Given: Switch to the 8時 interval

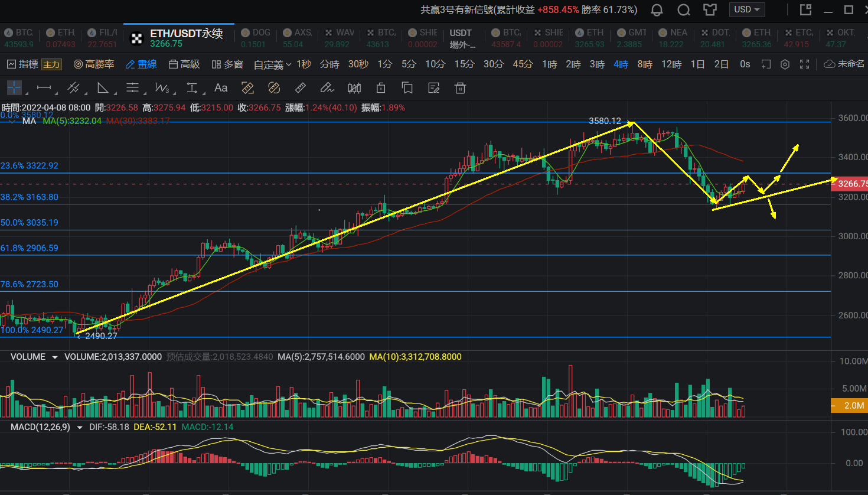Looking at the screenshot, I should [645, 64].
